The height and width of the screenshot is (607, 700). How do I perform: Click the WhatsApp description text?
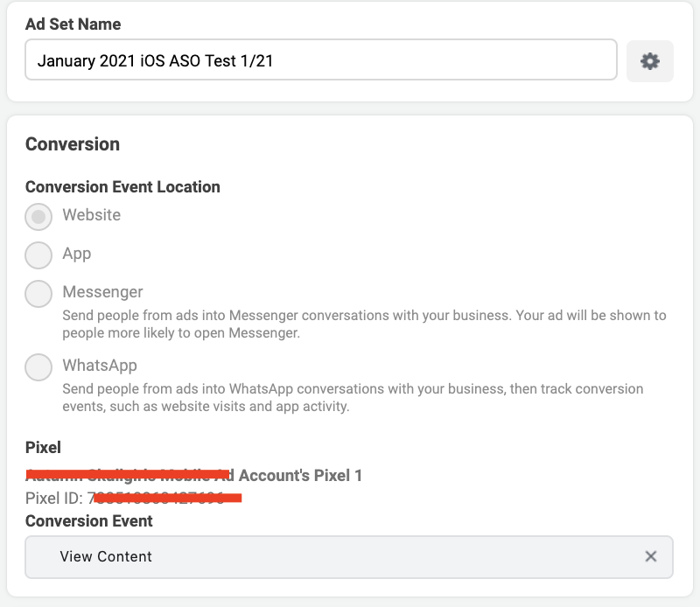pyautogui.click(x=353, y=398)
